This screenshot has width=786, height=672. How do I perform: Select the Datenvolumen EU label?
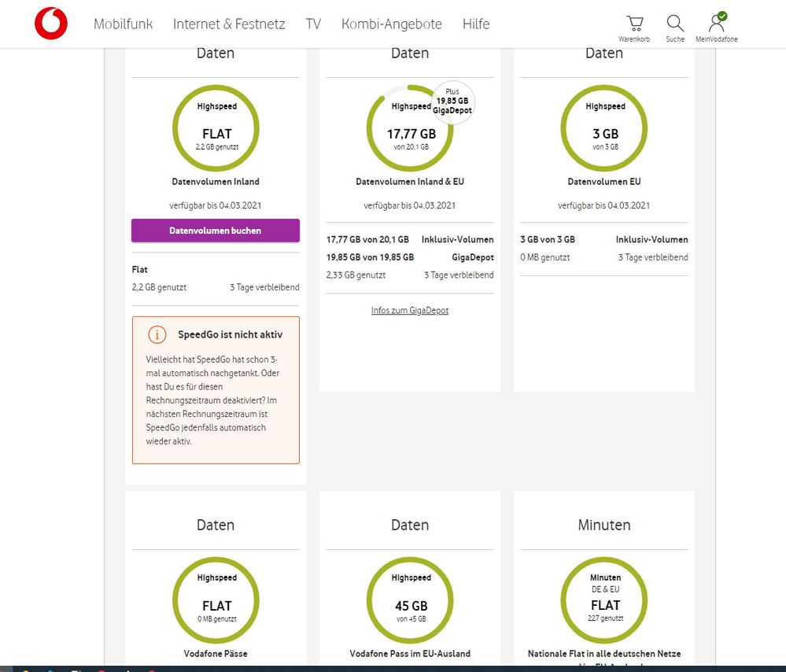(604, 182)
